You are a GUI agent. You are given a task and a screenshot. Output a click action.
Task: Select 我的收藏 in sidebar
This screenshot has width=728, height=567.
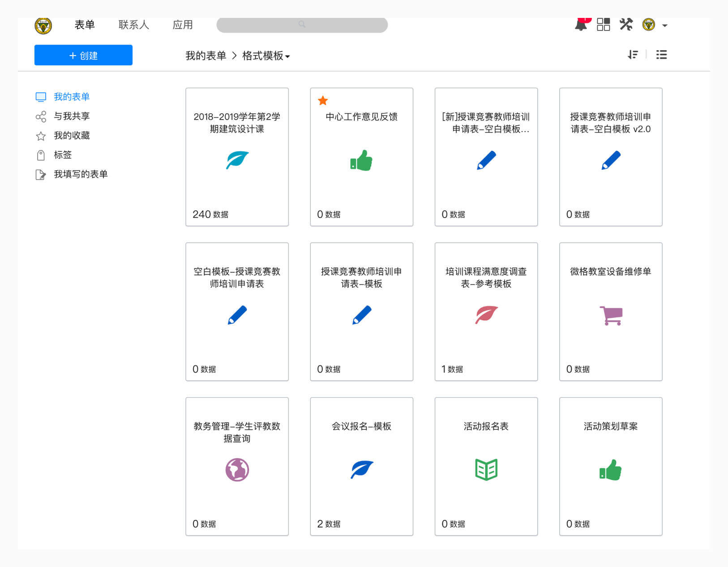coord(72,135)
